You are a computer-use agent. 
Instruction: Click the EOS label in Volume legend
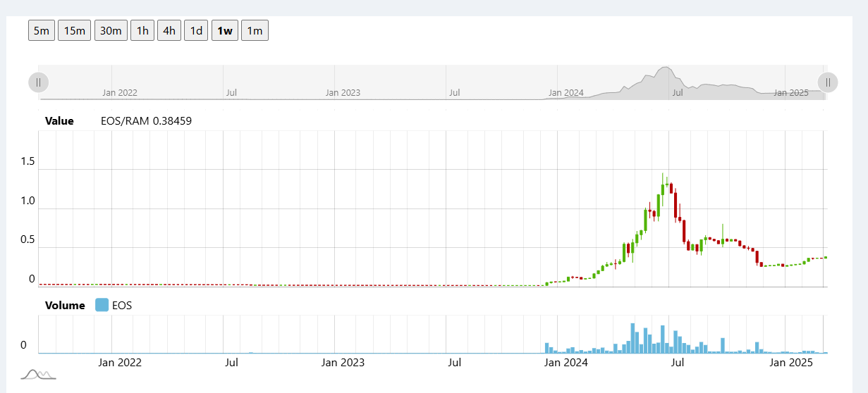(x=122, y=306)
